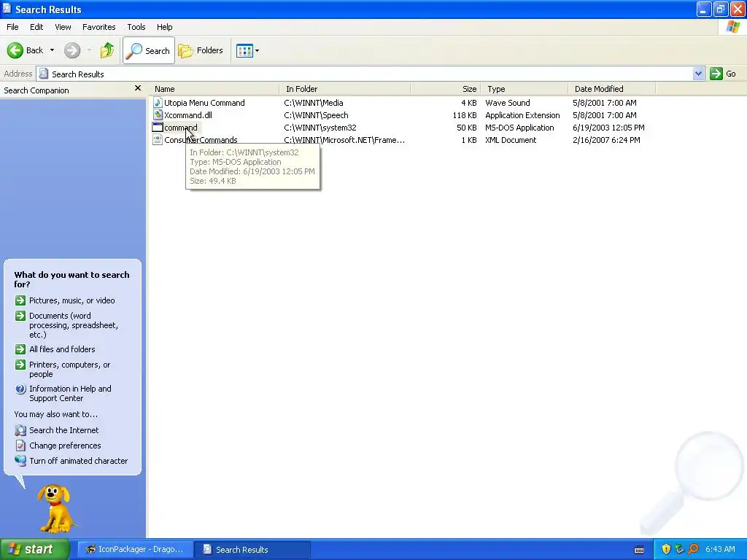Click the Change preferences checklist icon
Screen dimensions: 747x560
click(x=20, y=446)
